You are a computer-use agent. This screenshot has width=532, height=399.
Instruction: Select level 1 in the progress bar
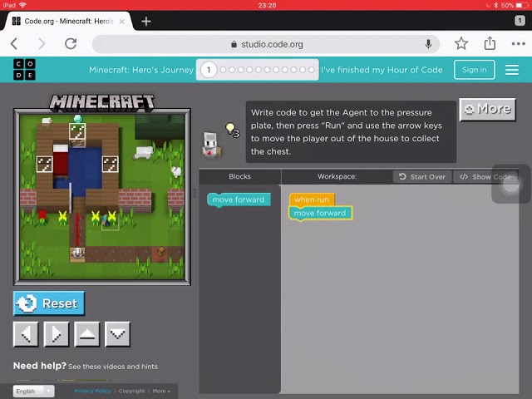click(x=209, y=70)
